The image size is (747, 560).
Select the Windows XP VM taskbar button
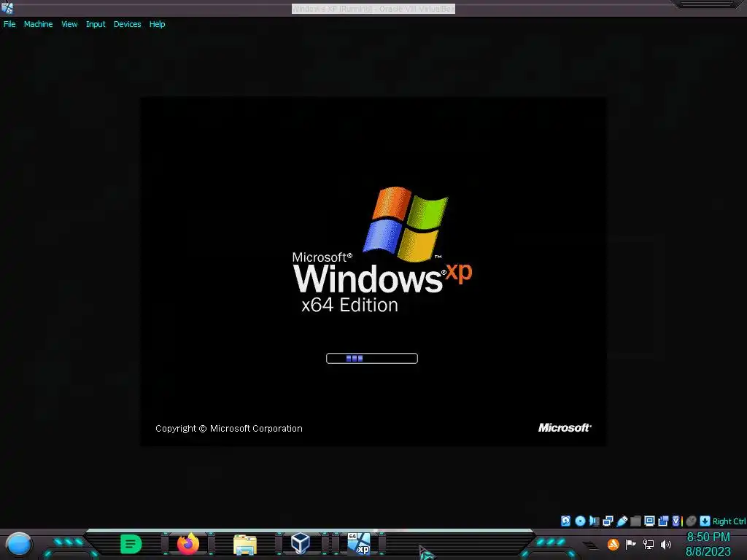(358, 544)
